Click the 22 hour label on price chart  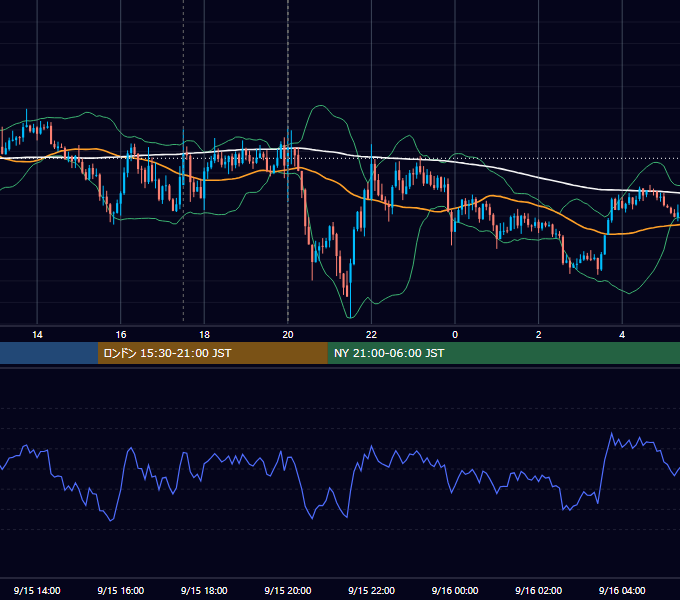pos(371,335)
